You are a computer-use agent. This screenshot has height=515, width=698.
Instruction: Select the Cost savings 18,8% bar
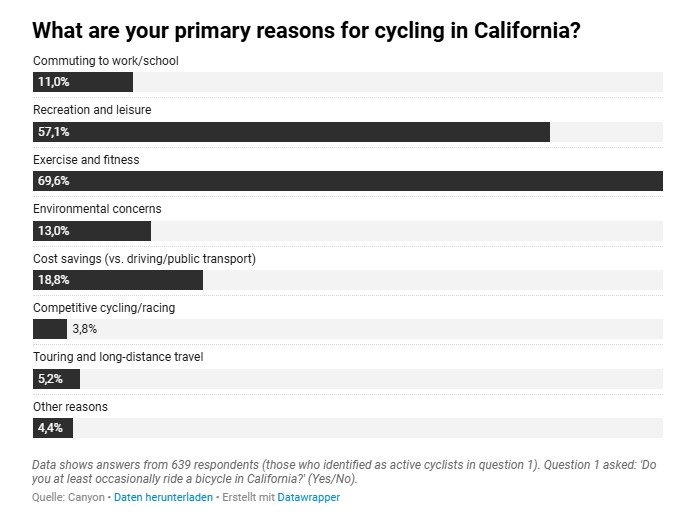click(118, 280)
